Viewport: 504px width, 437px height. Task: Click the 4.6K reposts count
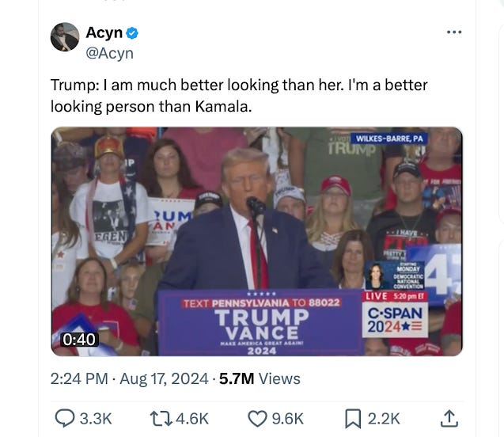(x=192, y=419)
